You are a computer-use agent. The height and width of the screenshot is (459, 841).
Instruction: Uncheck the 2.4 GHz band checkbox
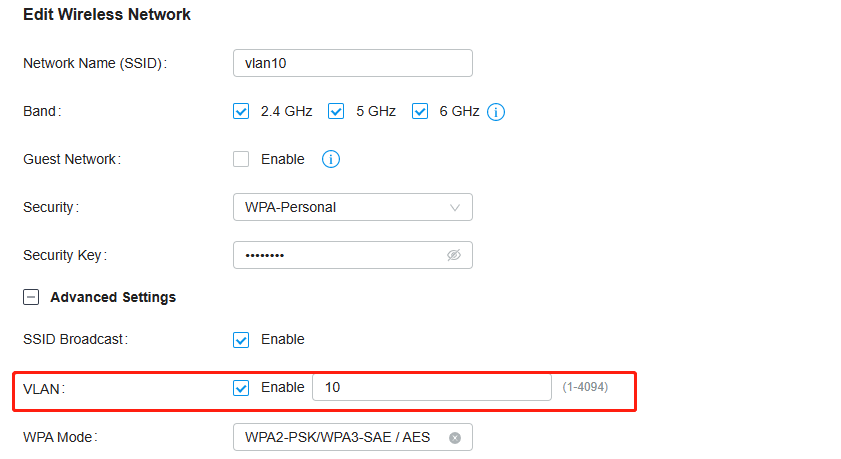pyautogui.click(x=241, y=112)
